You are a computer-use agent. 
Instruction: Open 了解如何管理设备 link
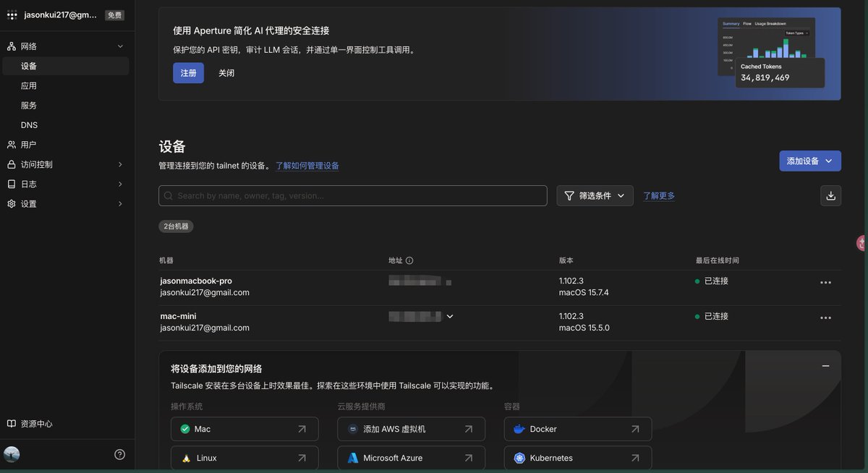[307, 166]
